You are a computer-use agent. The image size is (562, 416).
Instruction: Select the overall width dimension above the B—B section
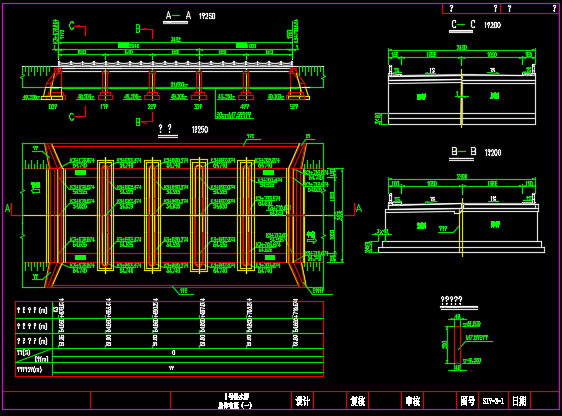coord(462,176)
